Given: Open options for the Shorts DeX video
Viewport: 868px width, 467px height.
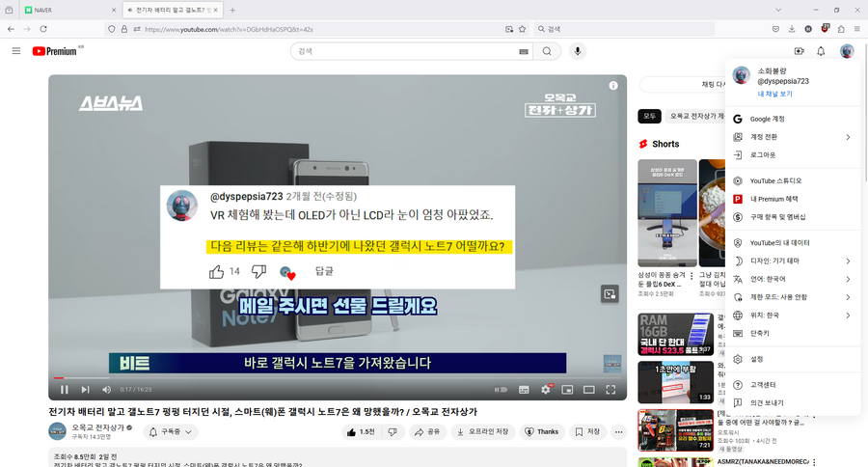Looking at the screenshot, I should click(x=692, y=276).
